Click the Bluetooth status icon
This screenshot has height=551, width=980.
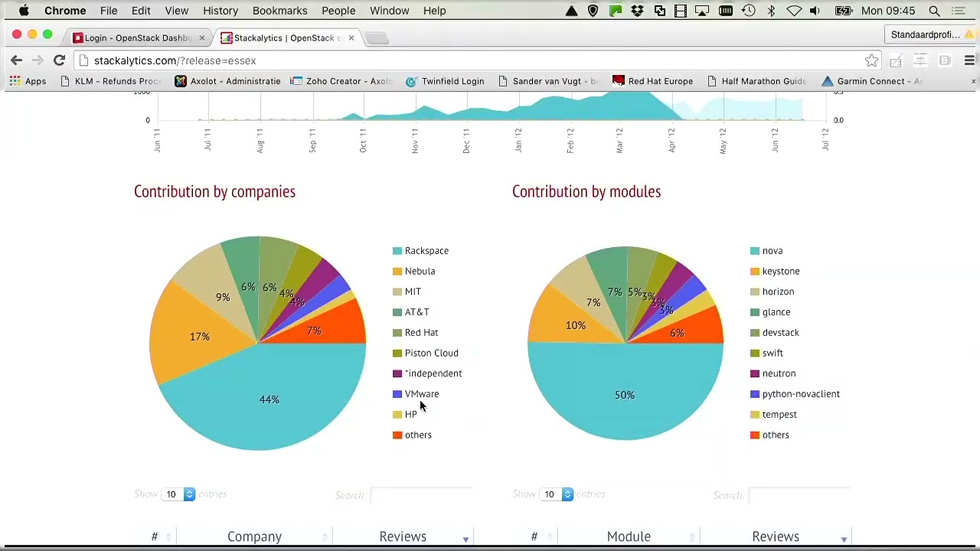[771, 11]
